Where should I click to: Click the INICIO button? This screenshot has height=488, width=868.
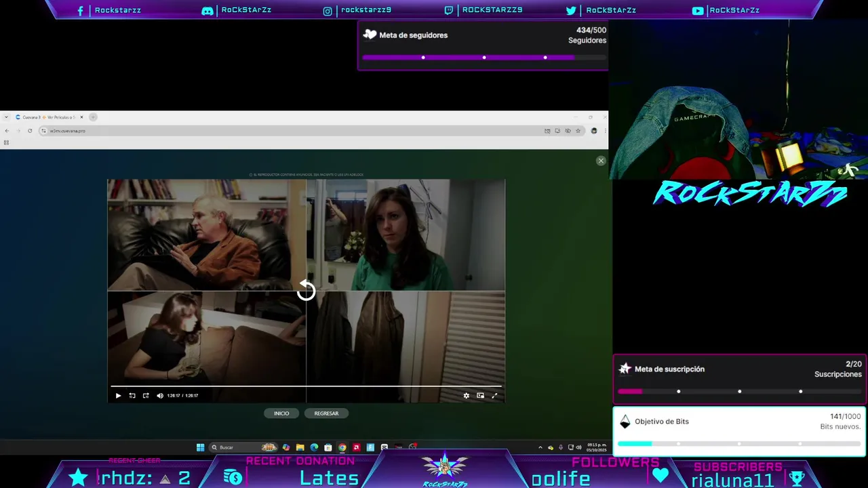(281, 413)
